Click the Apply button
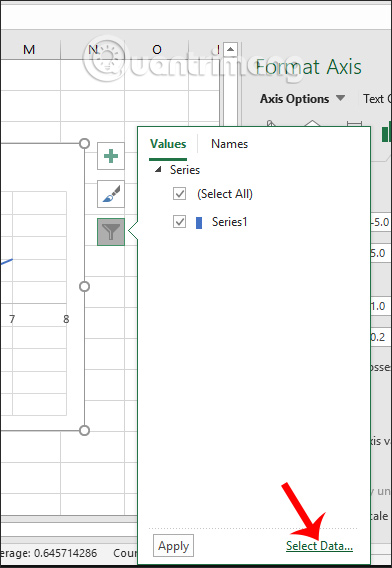Image resolution: width=392 pixels, height=568 pixels. 174,546
